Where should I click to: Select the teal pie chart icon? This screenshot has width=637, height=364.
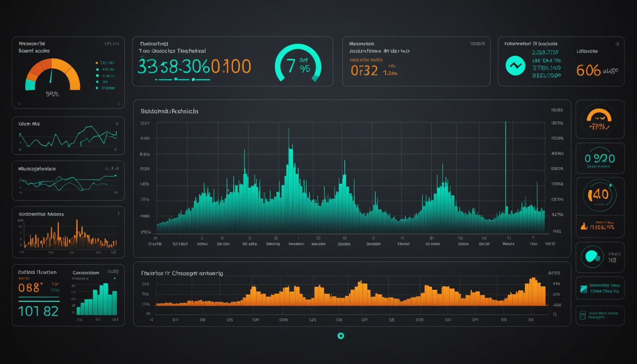tap(592, 256)
